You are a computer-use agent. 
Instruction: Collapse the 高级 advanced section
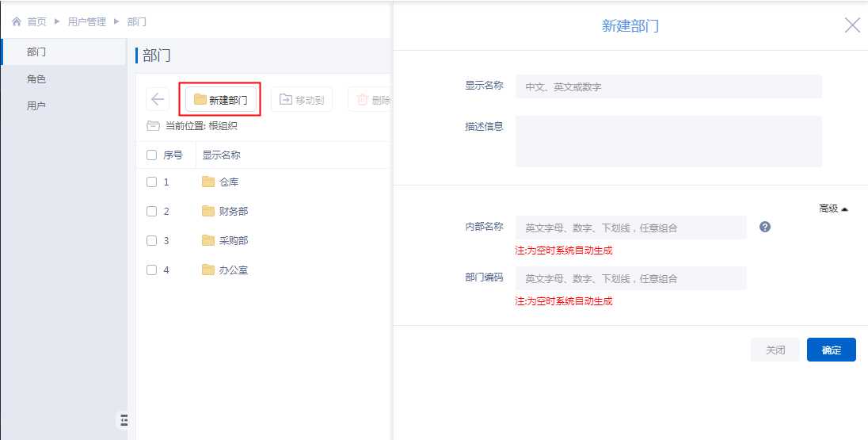click(833, 209)
